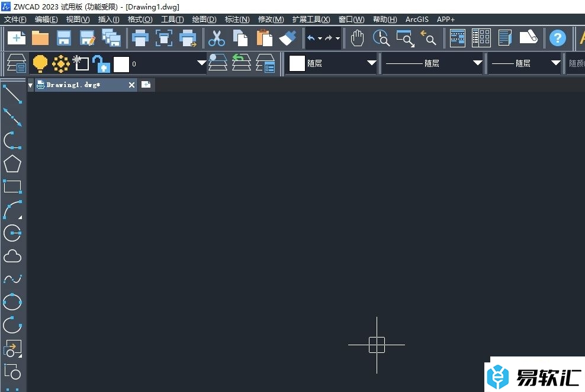Select the Circle tool

click(x=12, y=233)
